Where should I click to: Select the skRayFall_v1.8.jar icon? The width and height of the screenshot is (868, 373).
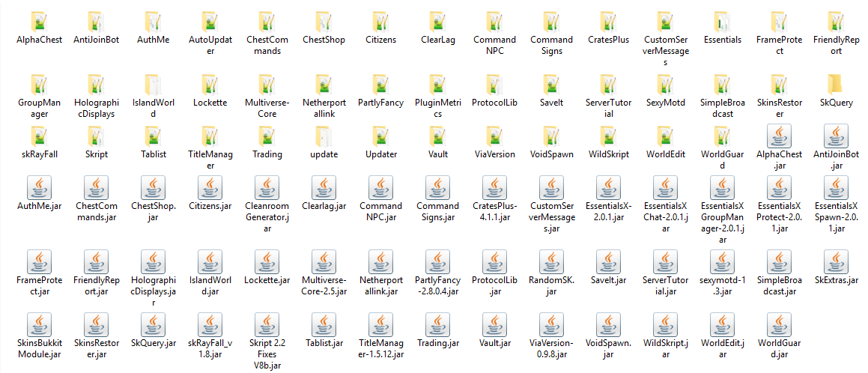[210, 324]
